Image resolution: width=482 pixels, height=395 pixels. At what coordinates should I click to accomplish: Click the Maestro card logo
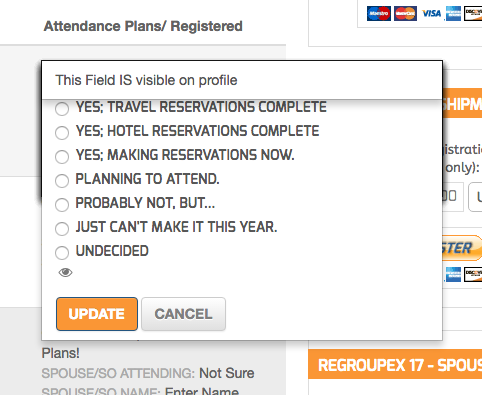[x=379, y=13]
